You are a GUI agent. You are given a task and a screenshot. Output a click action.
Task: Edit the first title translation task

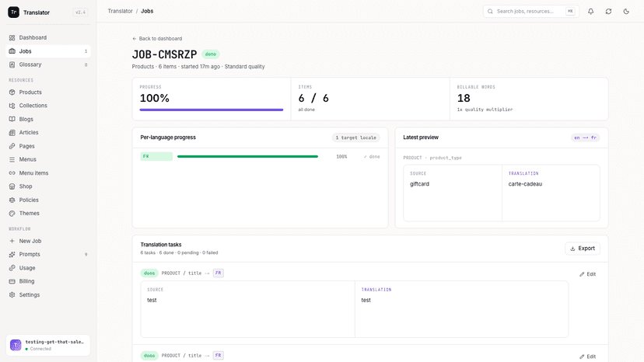(588, 274)
